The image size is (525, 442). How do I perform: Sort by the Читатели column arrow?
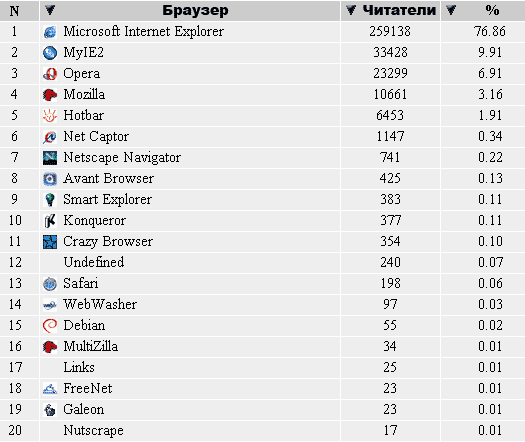[x=351, y=10]
